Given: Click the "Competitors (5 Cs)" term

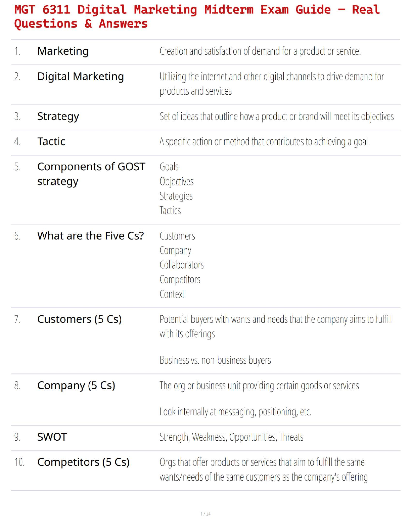Looking at the screenshot, I should [x=83, y=462].
